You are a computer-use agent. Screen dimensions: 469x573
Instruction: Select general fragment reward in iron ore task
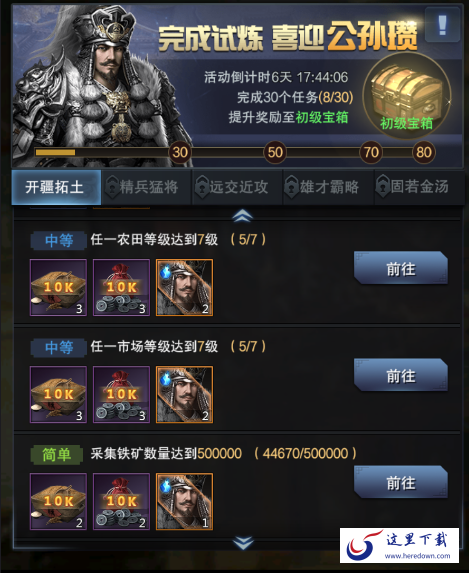coord(184,502)
